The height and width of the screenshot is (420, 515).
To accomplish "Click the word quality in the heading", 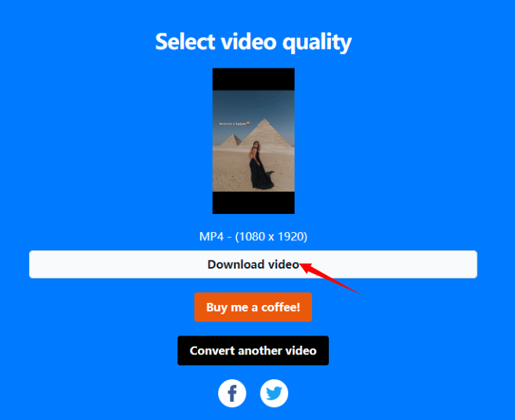I will point(317,44).
